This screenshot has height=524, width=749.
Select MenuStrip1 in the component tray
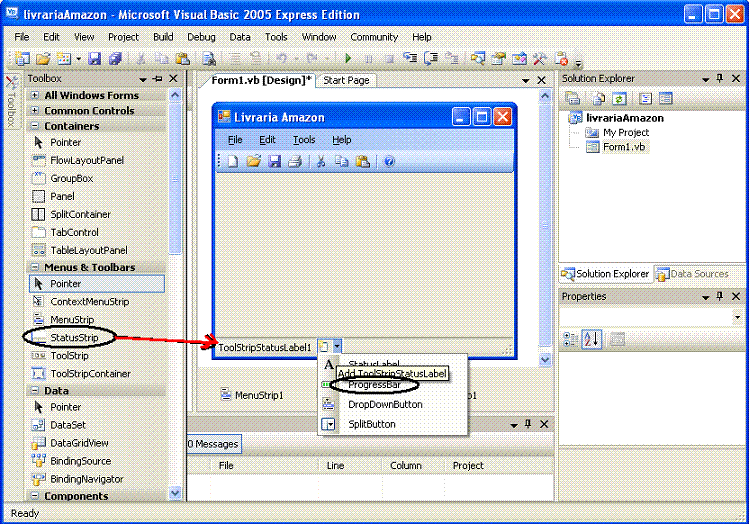coord(252,395)
